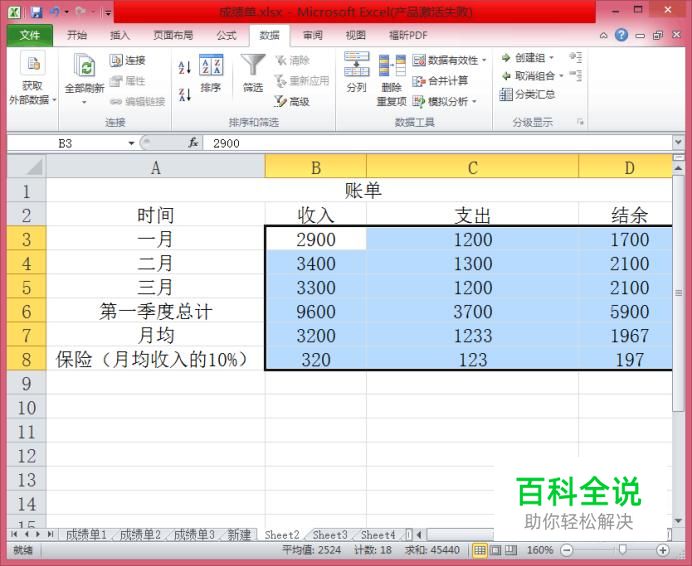Switch to the Insert ribbon tab
This screenshot has width=692, height=566.
click(x=120, y=35)
